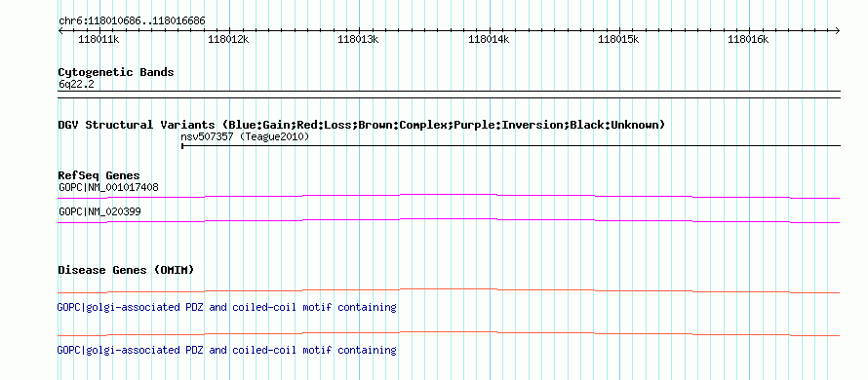Click the 118011k ruler tick label

(99, 39)
